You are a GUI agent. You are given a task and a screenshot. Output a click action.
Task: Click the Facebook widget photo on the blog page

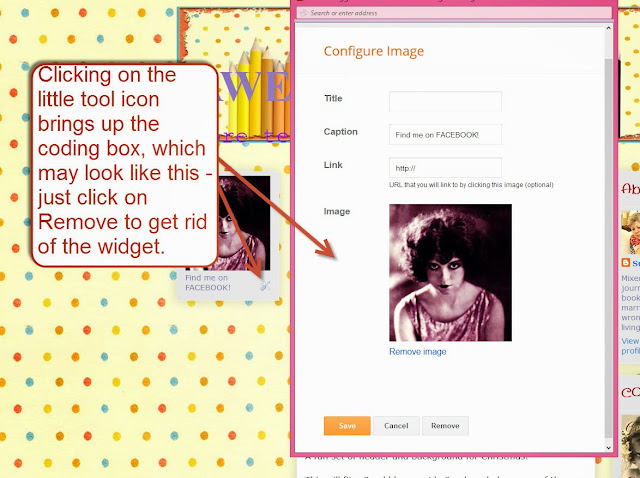point(245,223)
